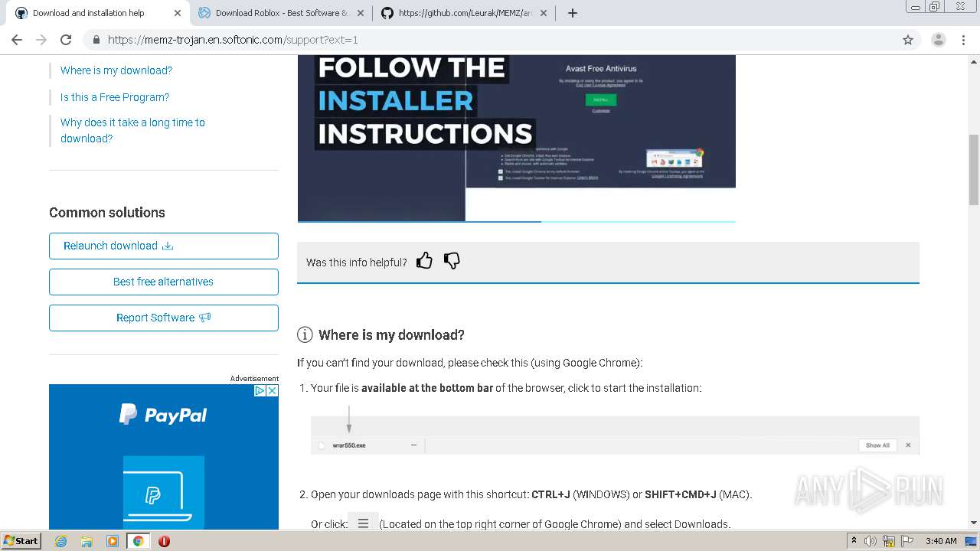Click the info icon beside Where is my download
Image resolution: width=980 pixels, height=551 pixels.
point(305,334)
